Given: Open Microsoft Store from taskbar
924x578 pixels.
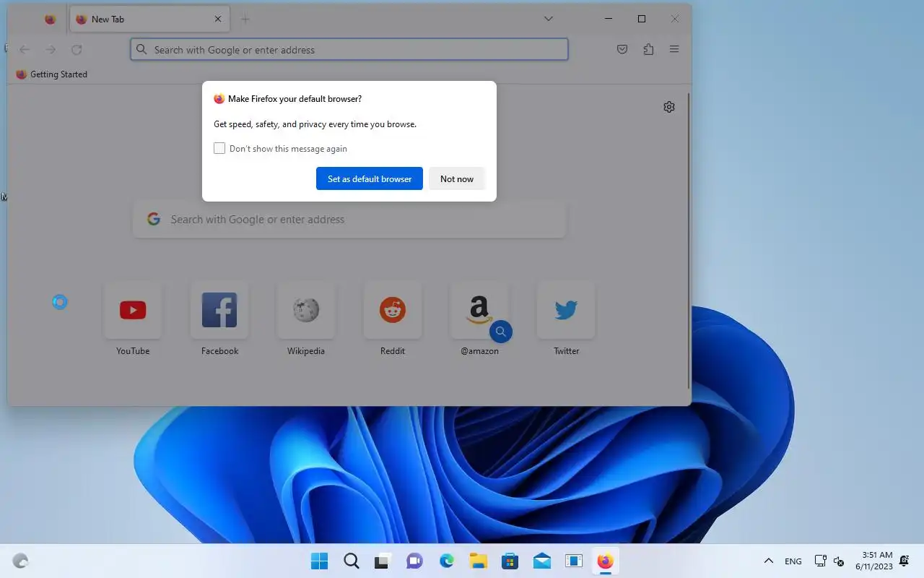Looking at the screenshot, I should [510, 561].
